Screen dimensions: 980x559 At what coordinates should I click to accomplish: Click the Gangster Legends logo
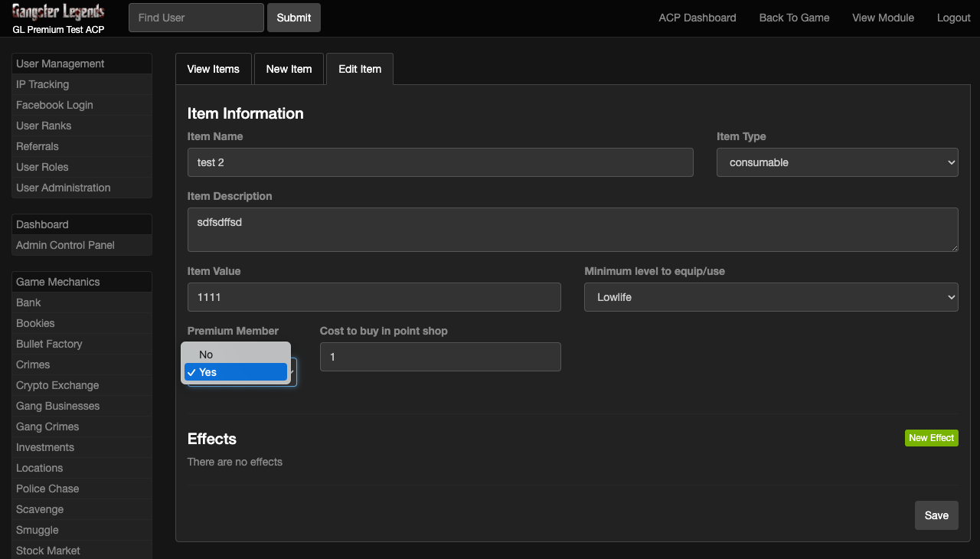tap(58, 13)
